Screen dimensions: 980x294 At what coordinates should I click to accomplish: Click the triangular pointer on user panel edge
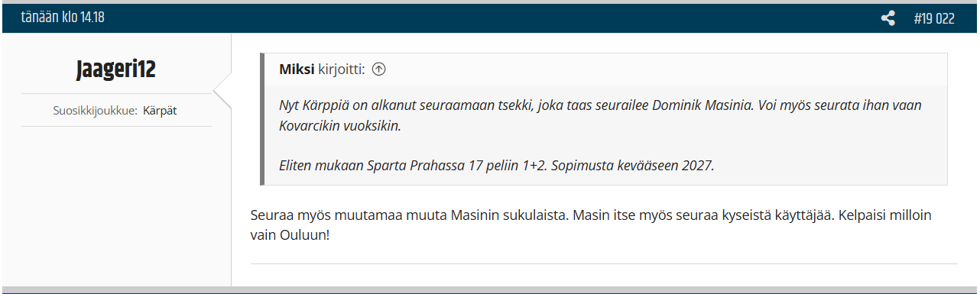[222, 92]
